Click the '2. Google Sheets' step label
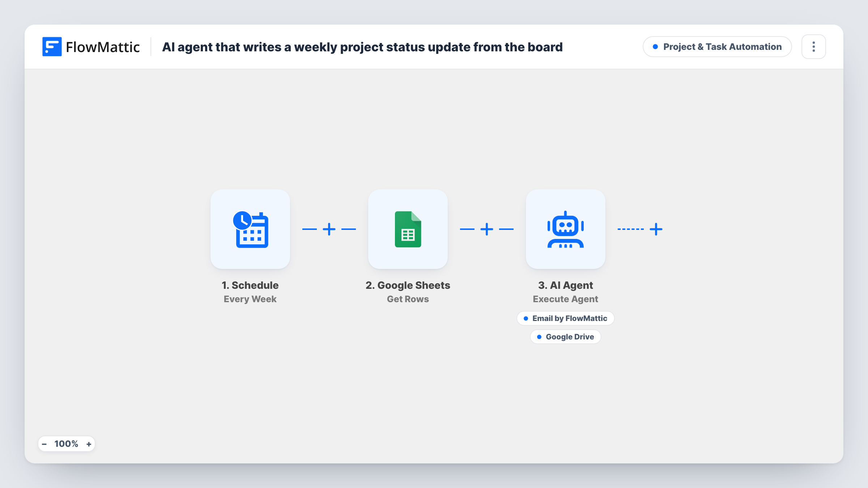 (x=408, y=285)
